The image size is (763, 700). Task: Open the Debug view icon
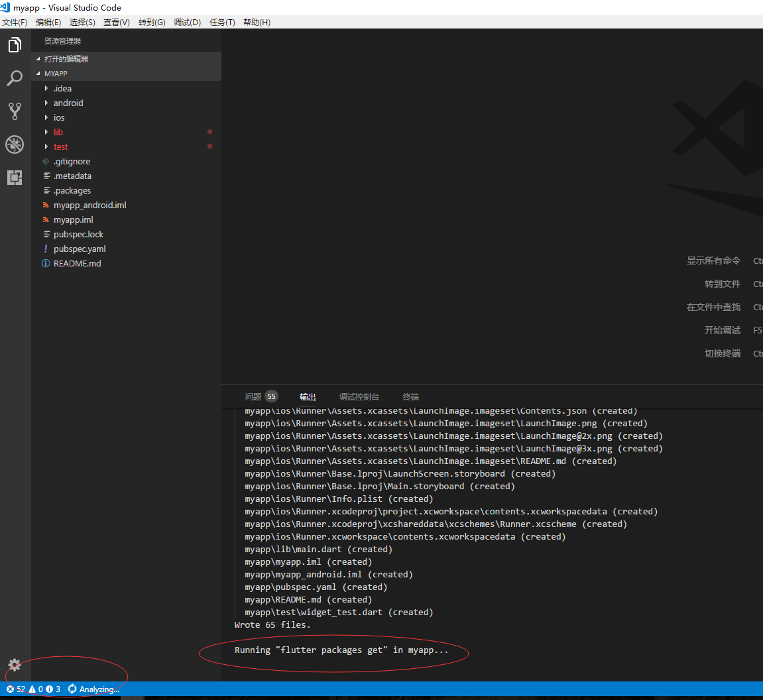pos(15,145)
